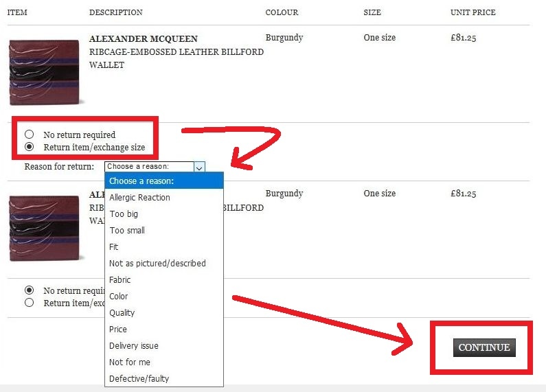Click first item's £81.25 price
The image size is (546, 392).
tap(463, 38)
